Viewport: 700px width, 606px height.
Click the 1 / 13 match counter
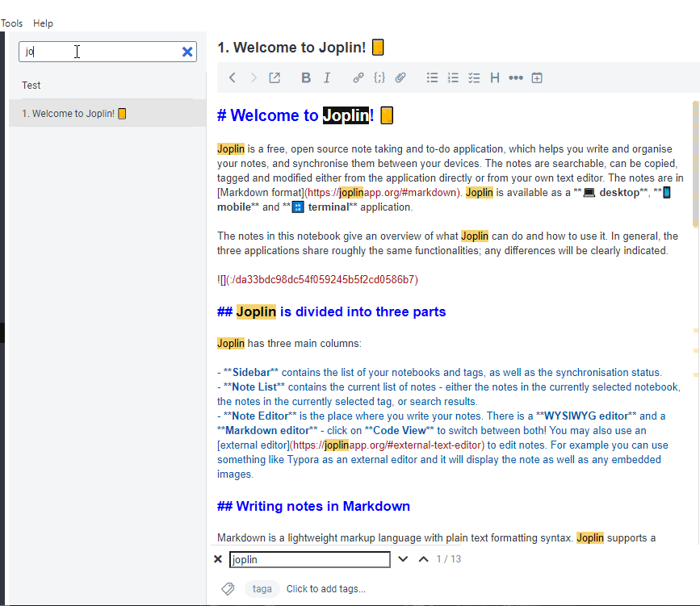449,559
